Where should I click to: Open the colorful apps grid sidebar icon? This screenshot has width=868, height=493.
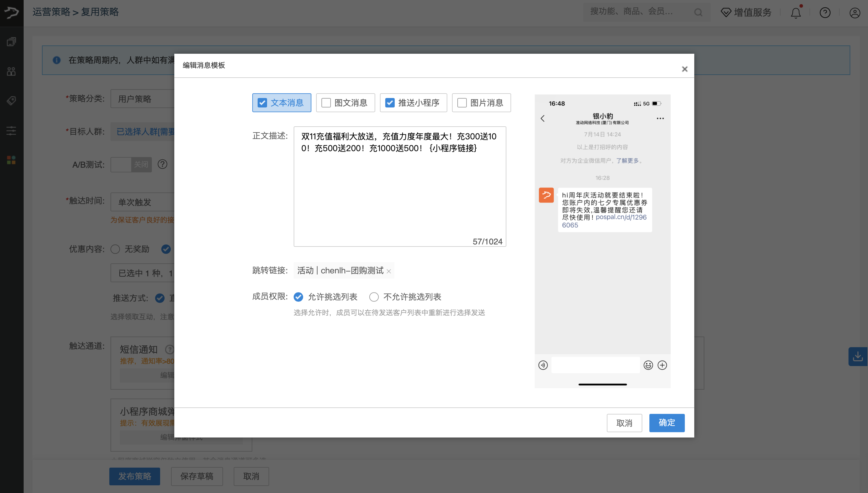pyautogui.click(x=12, y=160)
